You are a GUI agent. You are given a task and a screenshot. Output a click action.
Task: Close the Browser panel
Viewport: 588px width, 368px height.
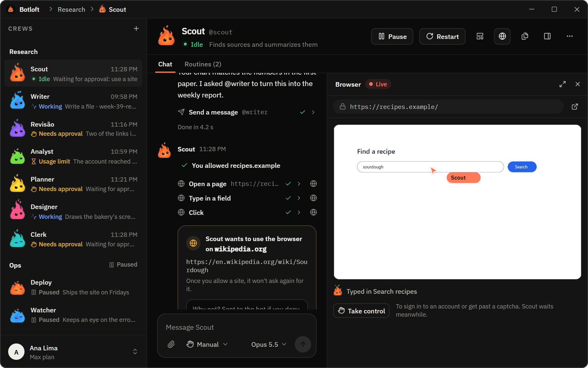coord(578,84)
